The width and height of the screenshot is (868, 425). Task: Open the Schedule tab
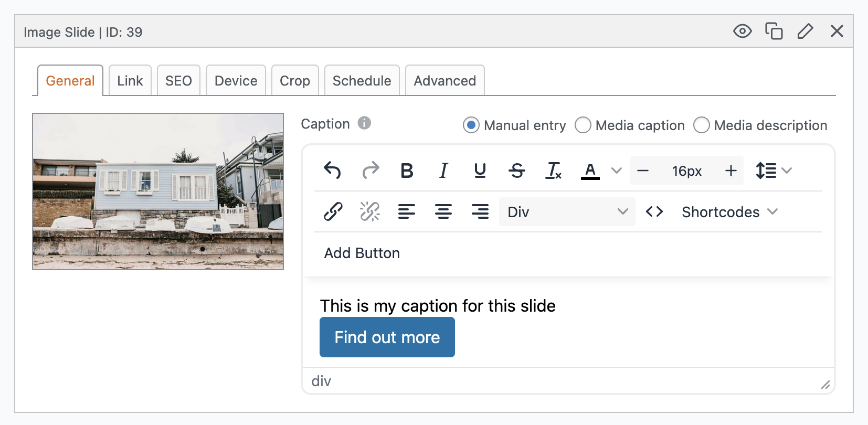click(362, 81)
